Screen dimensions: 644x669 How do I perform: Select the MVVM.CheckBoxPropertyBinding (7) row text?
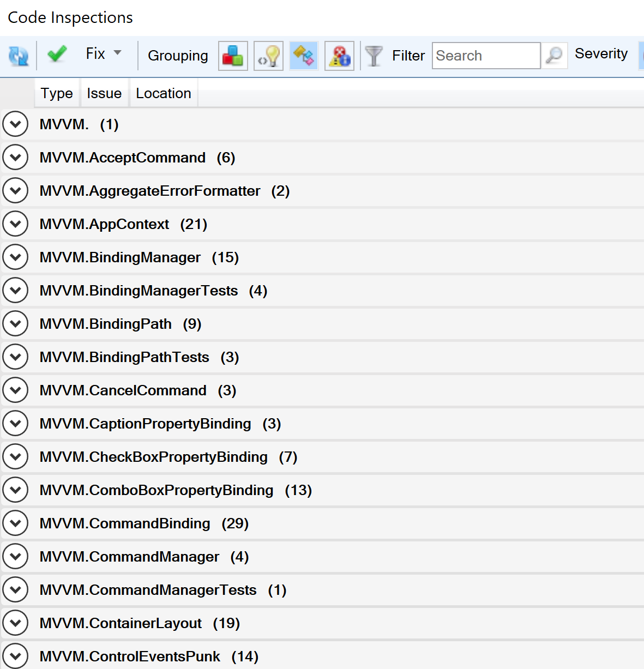point(168,457)
